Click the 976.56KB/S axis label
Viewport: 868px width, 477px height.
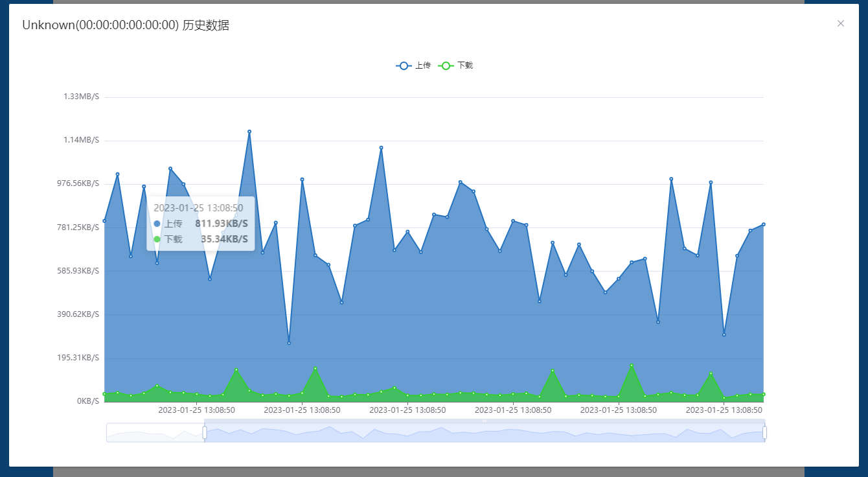pyautogui.click(x=78, y=183)
